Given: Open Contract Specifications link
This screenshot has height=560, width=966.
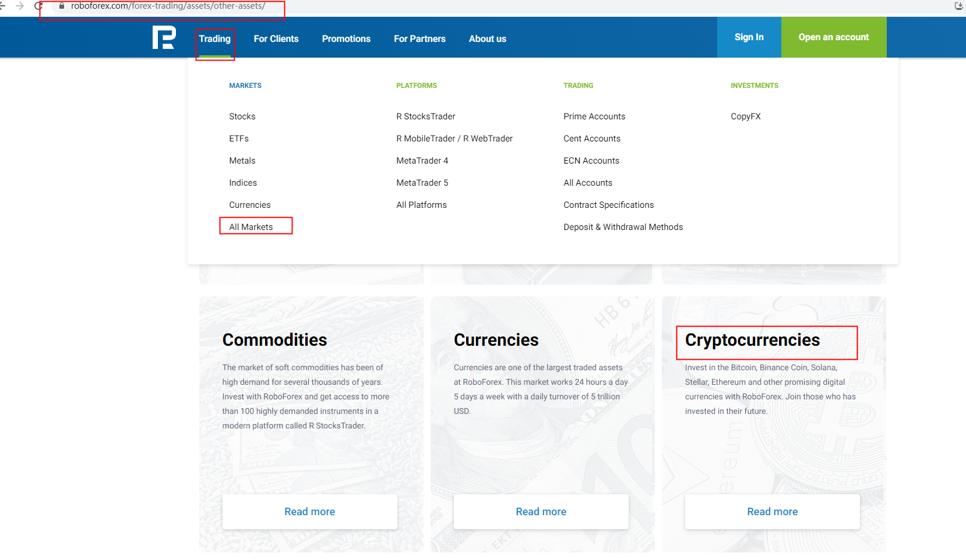Looking at the screenshot, I should point(609,205).
